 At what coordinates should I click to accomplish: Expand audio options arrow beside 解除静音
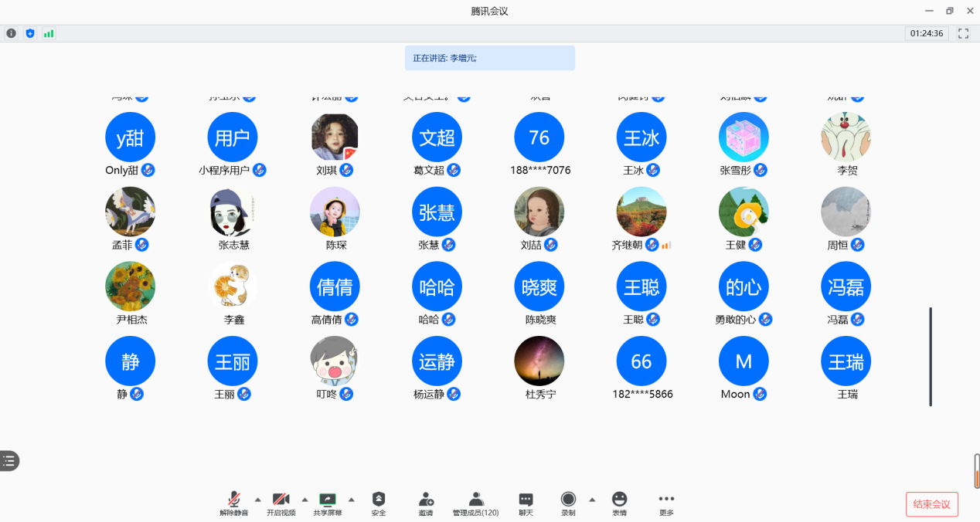(258, 499)
